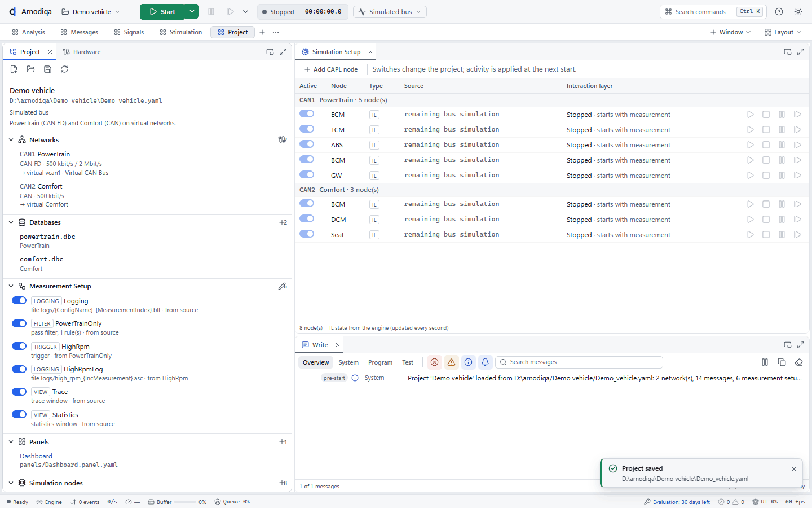The image size is (812, 508).
Task: Reload the project with the refresh icon
Action: 65,69
